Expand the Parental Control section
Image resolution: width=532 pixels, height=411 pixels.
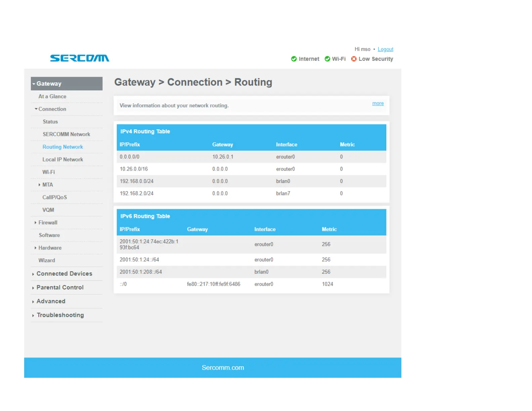[60, 287]
